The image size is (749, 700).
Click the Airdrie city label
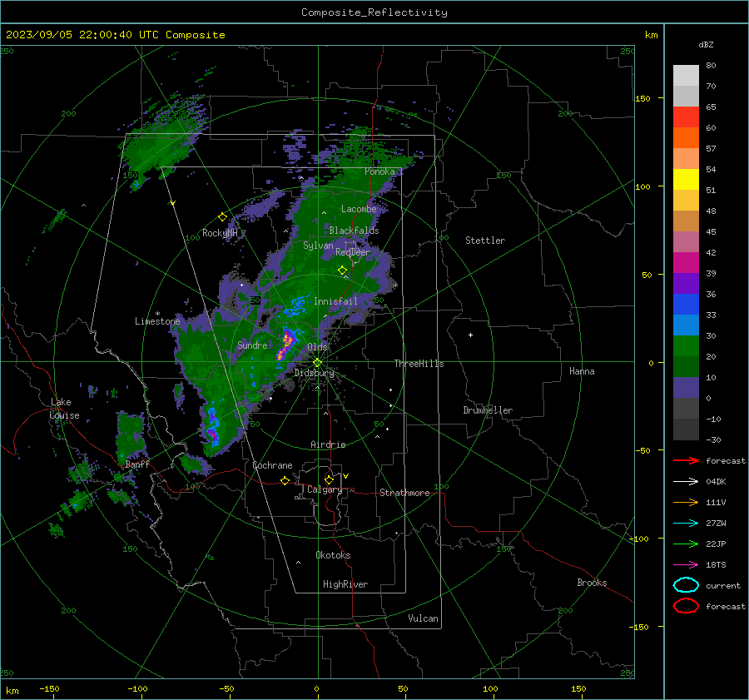tap(328, 444)
